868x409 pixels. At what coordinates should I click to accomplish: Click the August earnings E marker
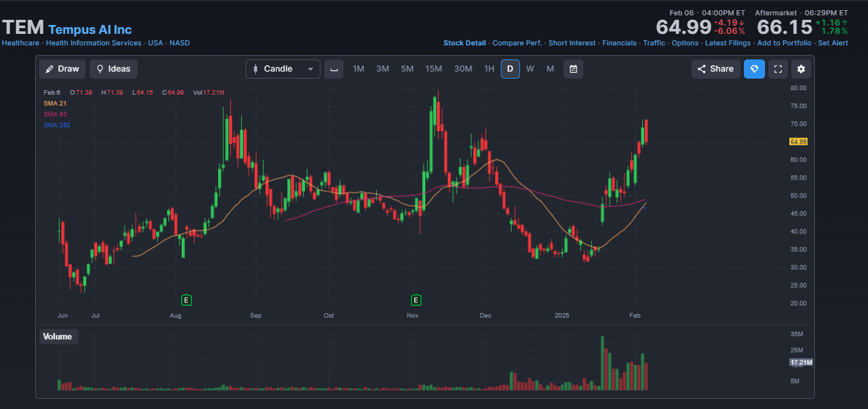click(187, 300)
